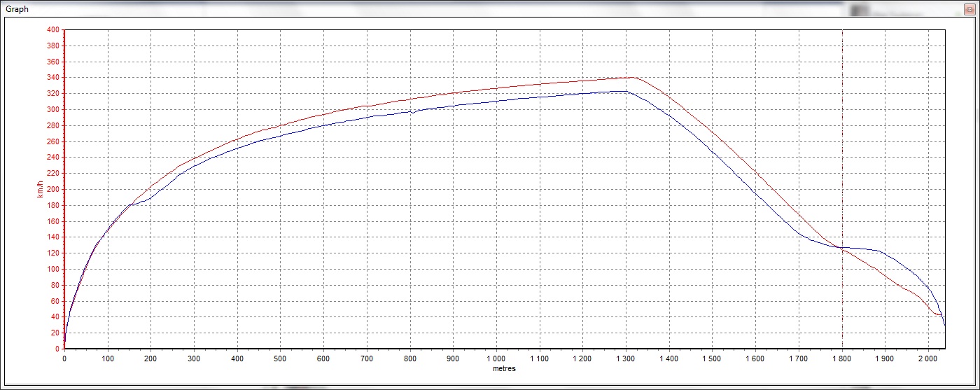The height and width of the screenshot is (390, 980).
Task: Click the y-axis value "40"
Action: (x=55, y=317)
